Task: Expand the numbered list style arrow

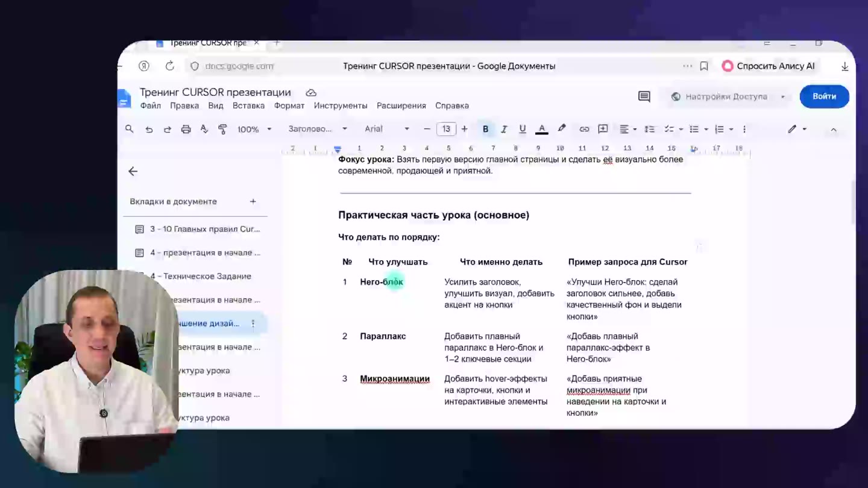Action: click(x=731, y=130)
